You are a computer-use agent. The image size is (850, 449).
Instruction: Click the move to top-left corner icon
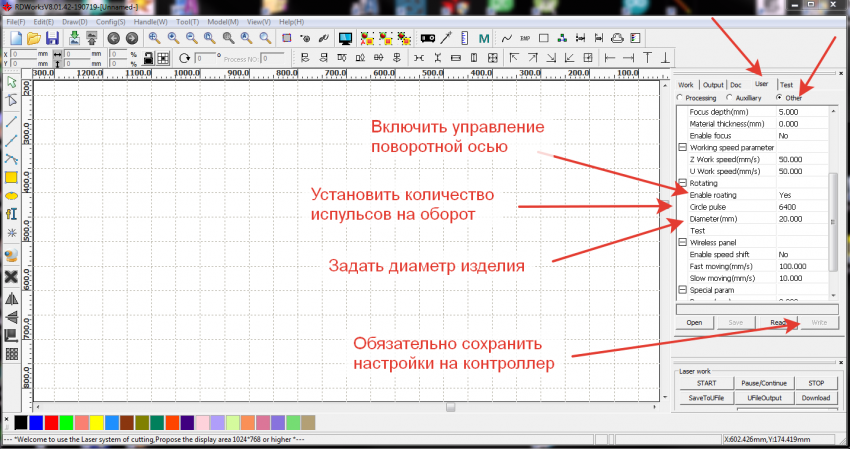[514, 57]
